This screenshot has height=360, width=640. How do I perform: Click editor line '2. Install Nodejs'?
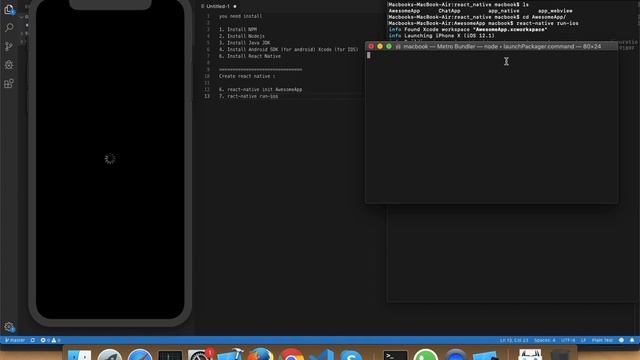tap(242, 36)
